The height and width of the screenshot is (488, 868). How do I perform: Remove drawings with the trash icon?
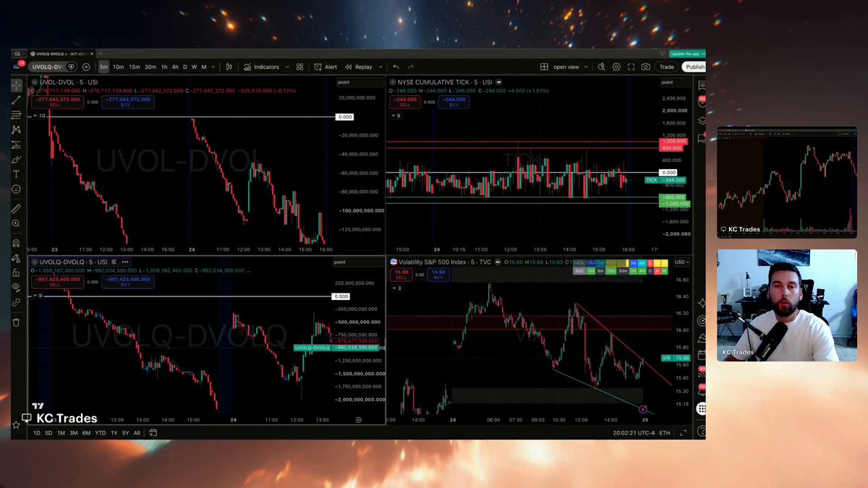tap(16, 322)
